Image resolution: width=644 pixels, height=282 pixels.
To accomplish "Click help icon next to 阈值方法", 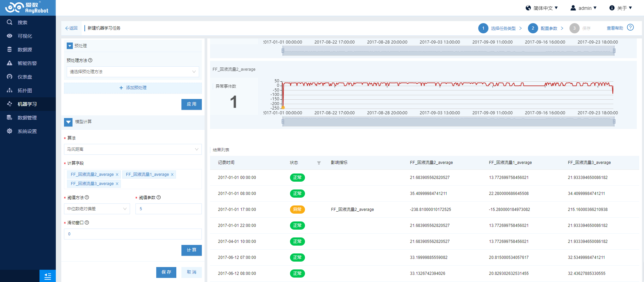I will 87,197.
